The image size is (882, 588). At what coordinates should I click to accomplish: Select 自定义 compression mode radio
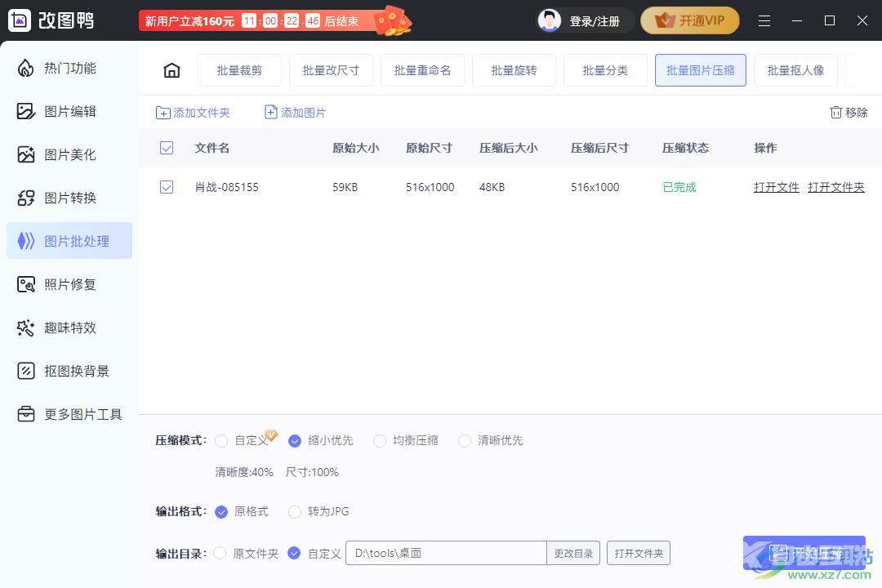(x=221, y=440)
